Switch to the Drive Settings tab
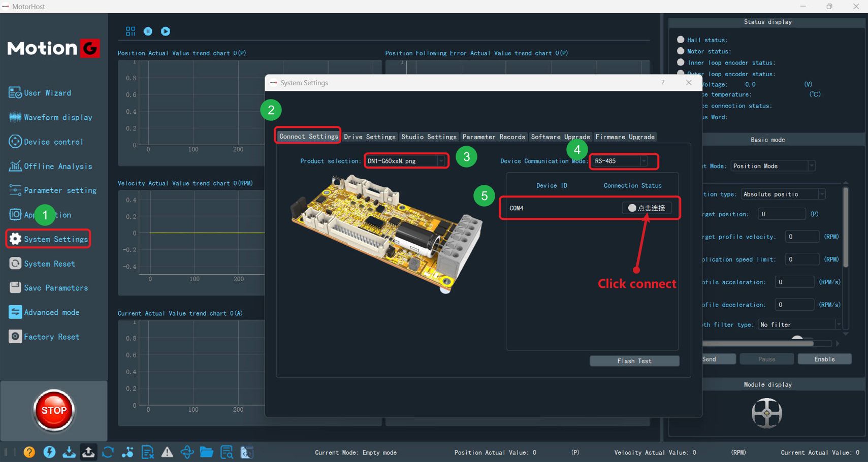868x462 pixels. tap(370, 137)
